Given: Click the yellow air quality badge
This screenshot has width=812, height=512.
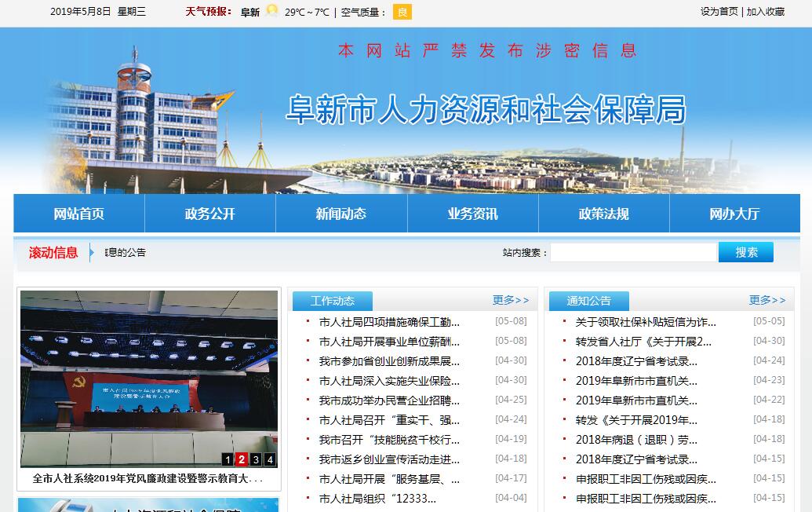Looking at the screenshot, I should (402, 12).
